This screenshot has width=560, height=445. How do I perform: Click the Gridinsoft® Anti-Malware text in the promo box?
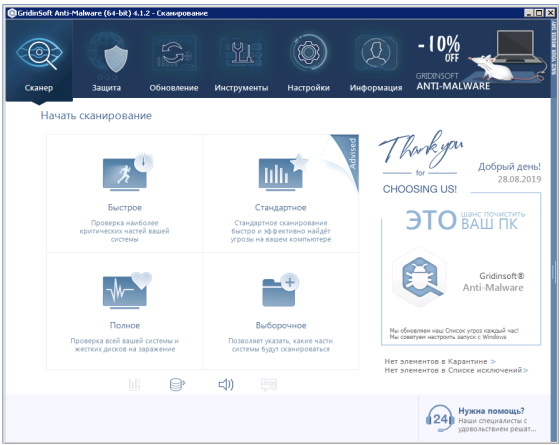pyautogui.click(x=493, y=282)
